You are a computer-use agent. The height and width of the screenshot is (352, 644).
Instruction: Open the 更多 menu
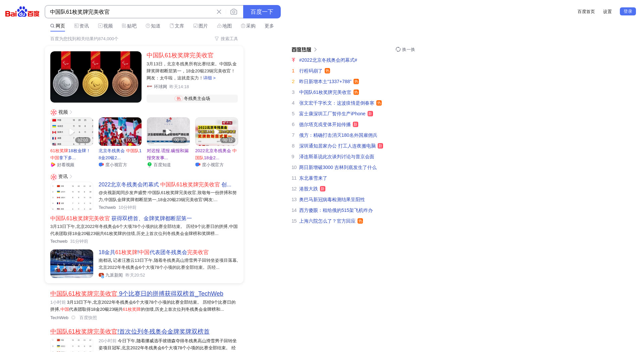[269, 26]
